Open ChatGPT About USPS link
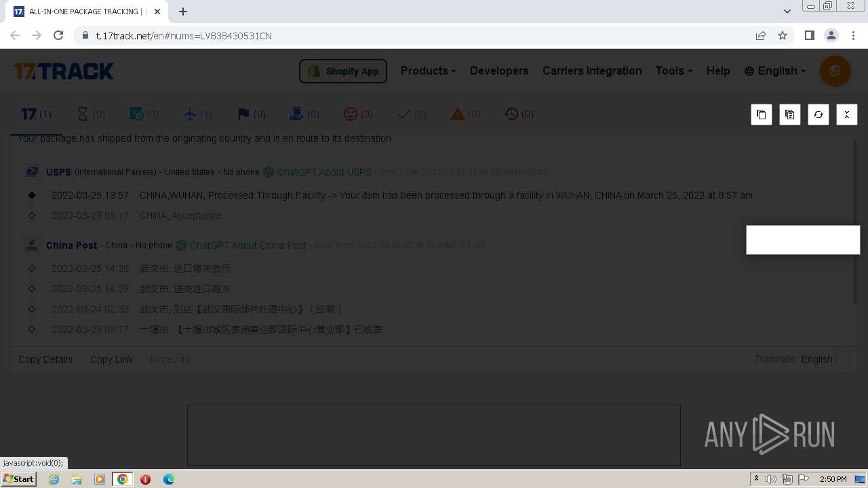 coord(317,172)
